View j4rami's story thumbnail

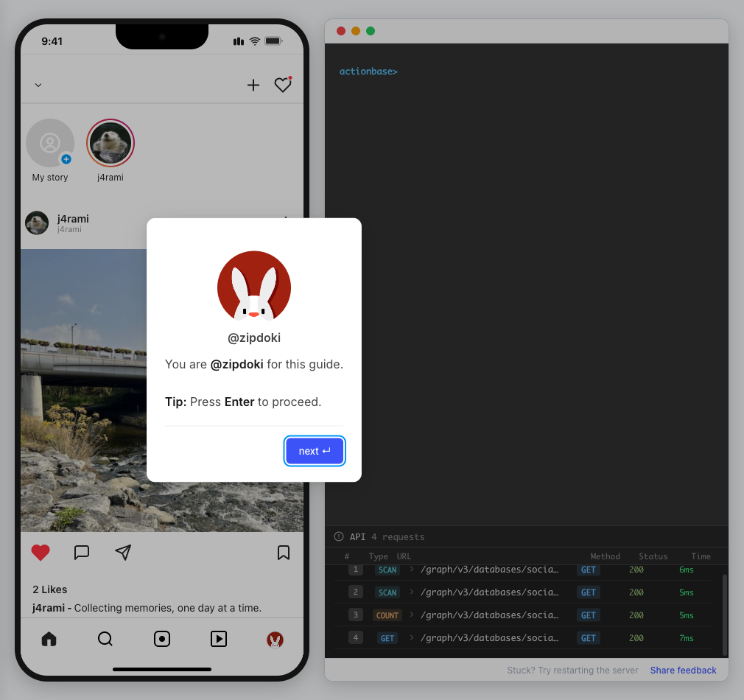110,143
